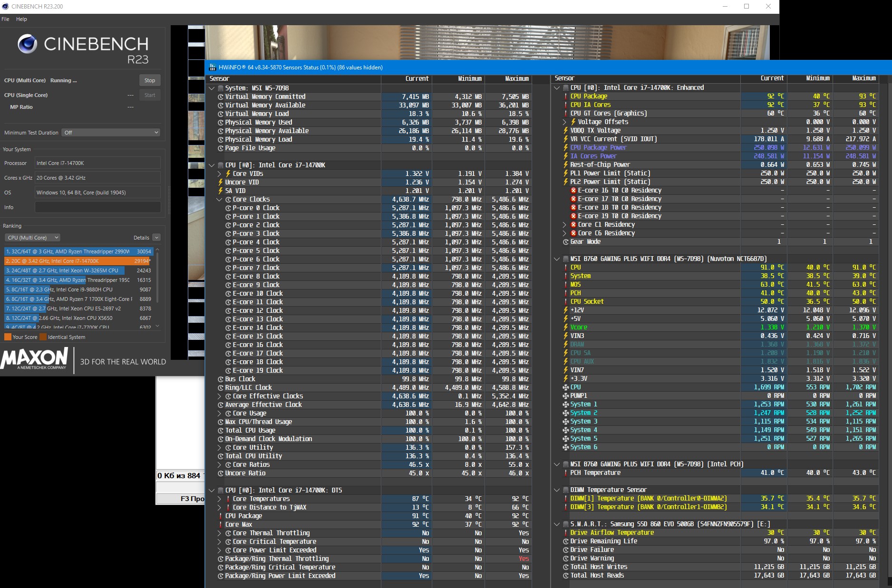The width and height of the screenshot is (892, 588).
Task: Collapse the CPU [#0] Intel Core i7-14700K section
Action: 212,165
